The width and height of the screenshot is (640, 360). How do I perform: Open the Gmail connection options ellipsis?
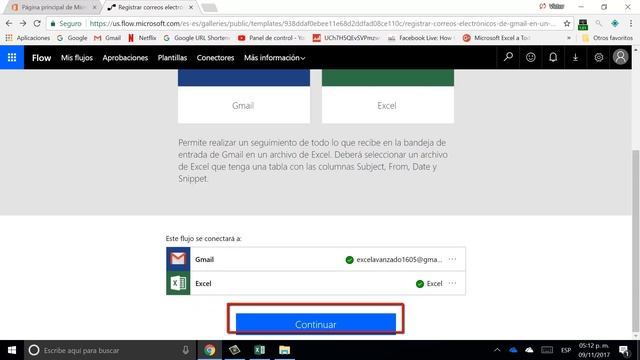point(452,259)
